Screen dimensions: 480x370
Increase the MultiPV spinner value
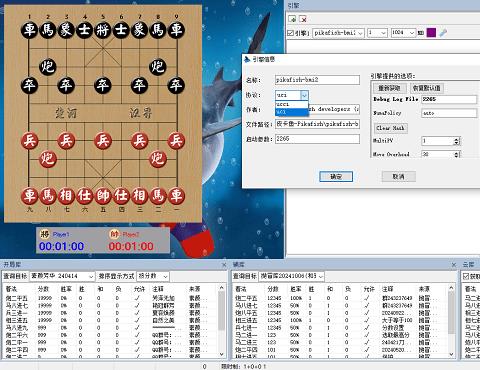(x=456, y=139)
